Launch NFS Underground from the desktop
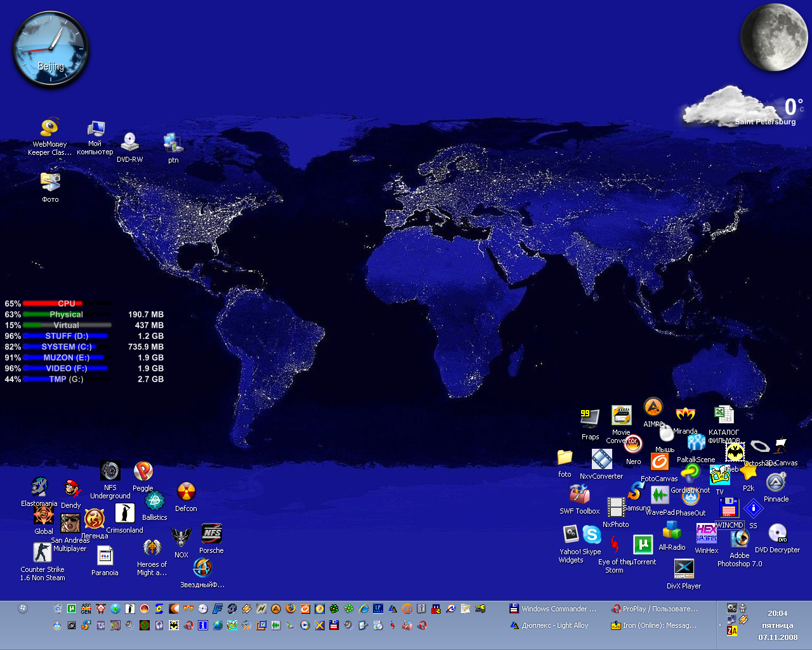The image size is (812, 650). tap(110, 472)
